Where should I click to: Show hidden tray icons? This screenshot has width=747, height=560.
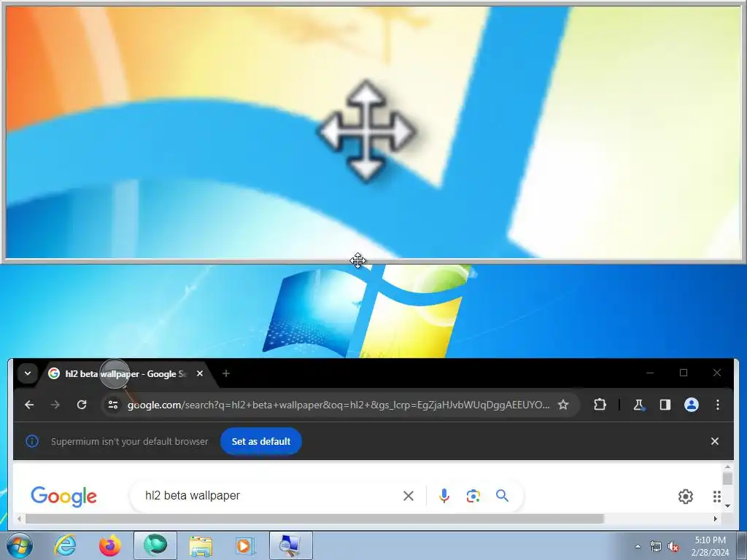638,546
